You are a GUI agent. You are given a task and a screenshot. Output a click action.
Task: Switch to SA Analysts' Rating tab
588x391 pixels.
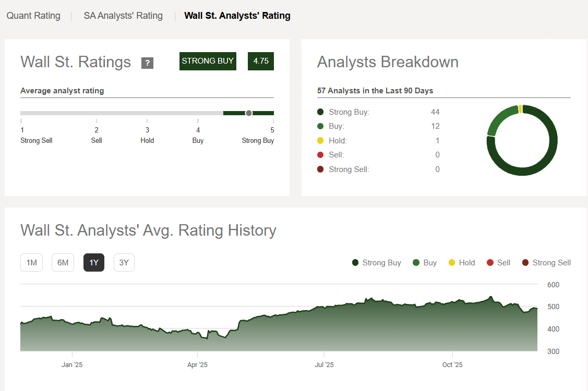(x=123, y=16)
